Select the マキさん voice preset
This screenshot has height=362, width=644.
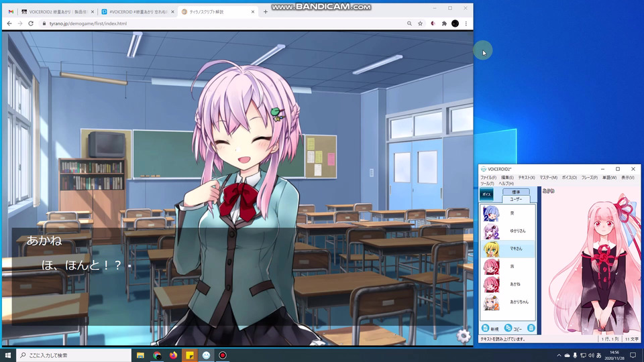click(x=508, y=249)
